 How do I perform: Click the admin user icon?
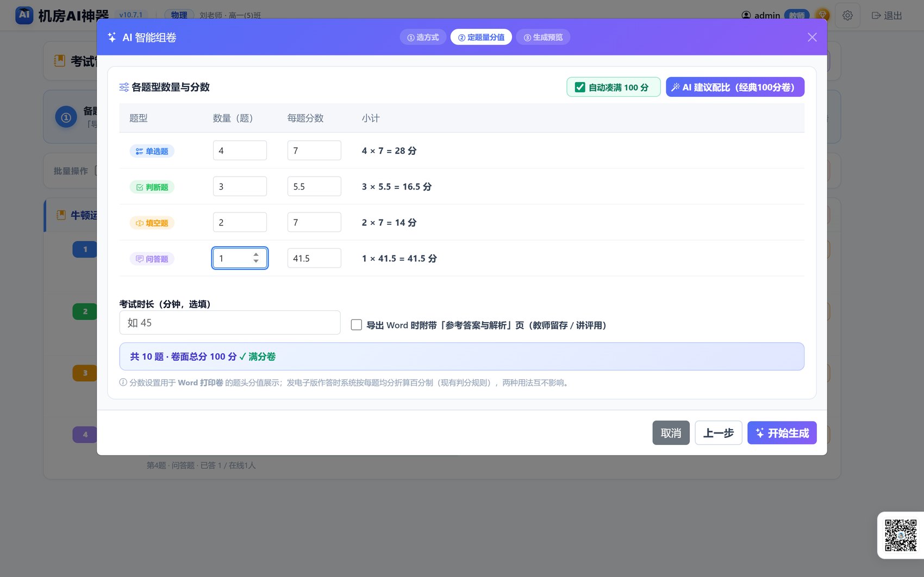746,15
